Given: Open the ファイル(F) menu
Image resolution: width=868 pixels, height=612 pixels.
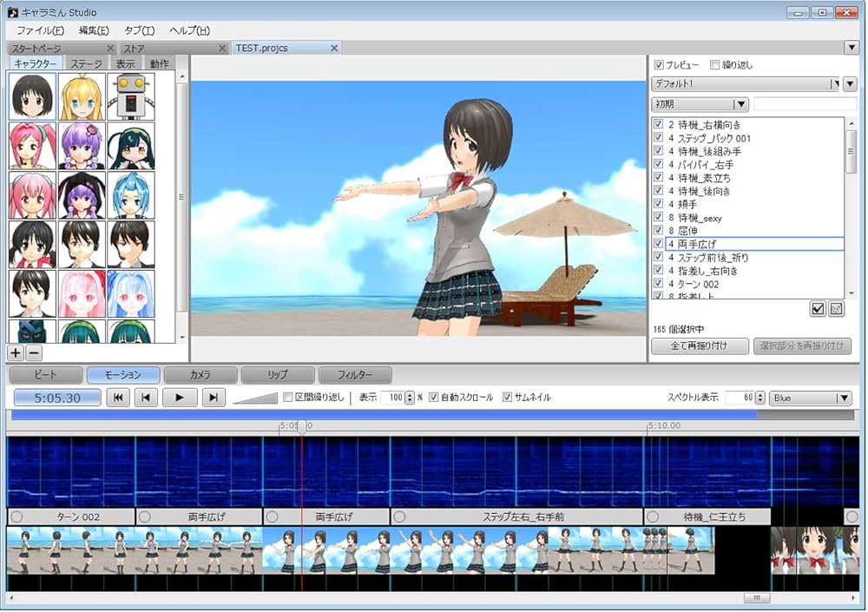Looking at the screenshot, I should [40, 30].
